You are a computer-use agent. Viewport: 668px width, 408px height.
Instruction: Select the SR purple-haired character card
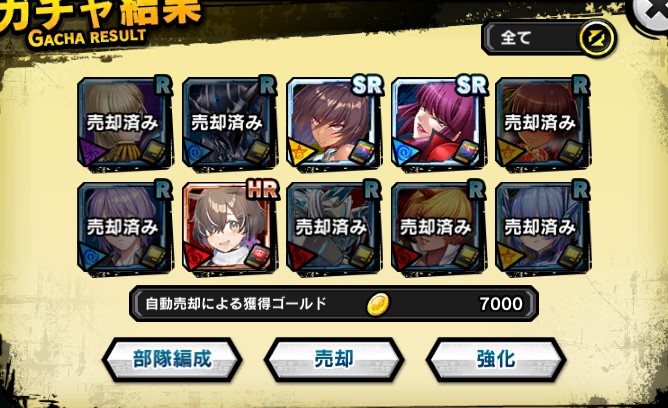439,124
